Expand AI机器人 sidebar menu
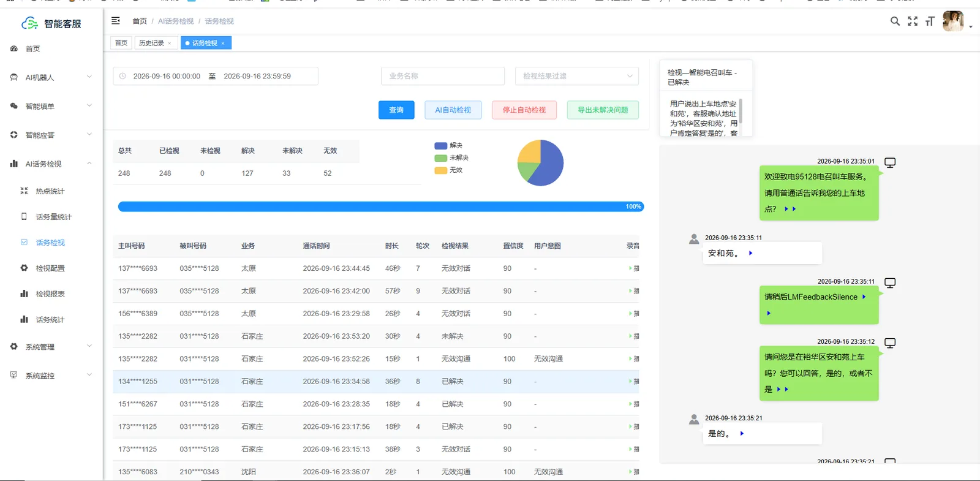Image resolution: width=980 pixels, height=481 pixels. point(51,77)
